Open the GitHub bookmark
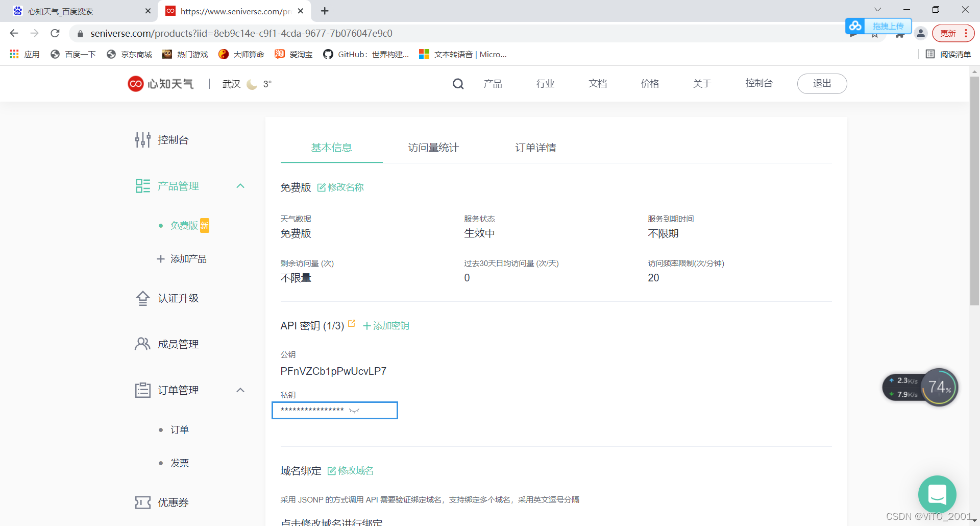This screenshot has height=526, width=980. (366, 54)
